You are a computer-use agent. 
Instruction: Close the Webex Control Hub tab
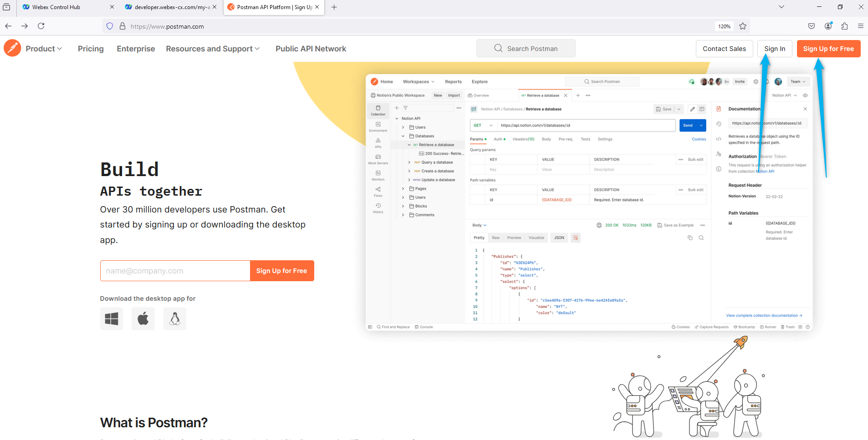click(112, 7)
